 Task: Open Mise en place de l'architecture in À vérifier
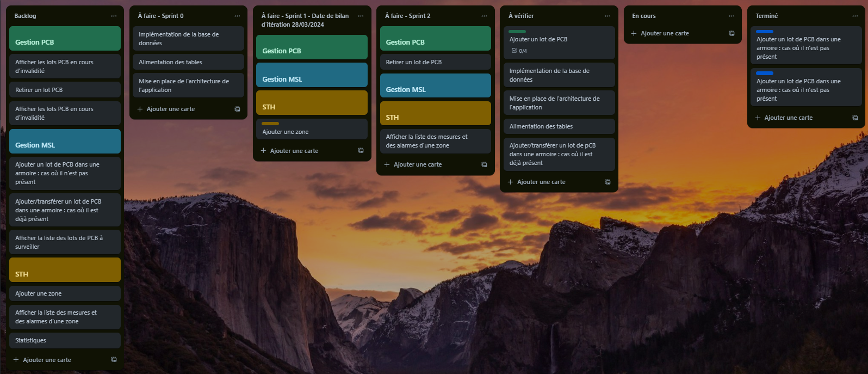[x=559, y=103]
